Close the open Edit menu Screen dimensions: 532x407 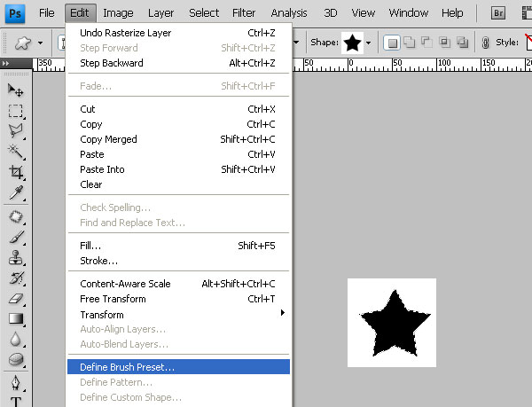[x=80, y=13]
